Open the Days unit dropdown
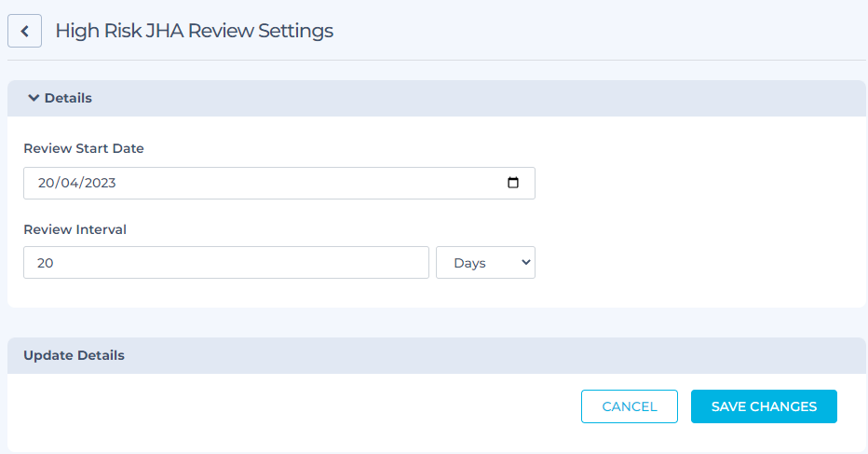Screen dimensions: 868x454 click(x=485, y=263)
